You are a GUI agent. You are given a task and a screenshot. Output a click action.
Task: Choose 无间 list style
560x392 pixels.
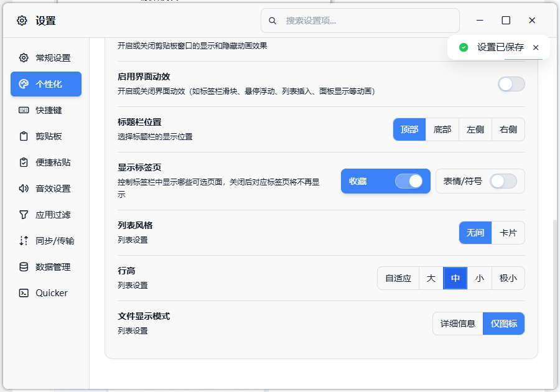pos(475,233)
